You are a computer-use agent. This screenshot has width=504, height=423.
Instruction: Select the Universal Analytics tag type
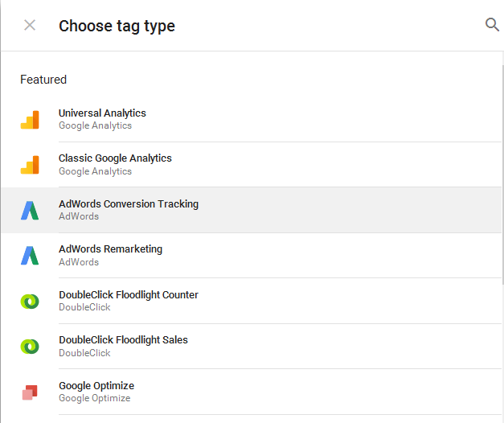point(102,113)
